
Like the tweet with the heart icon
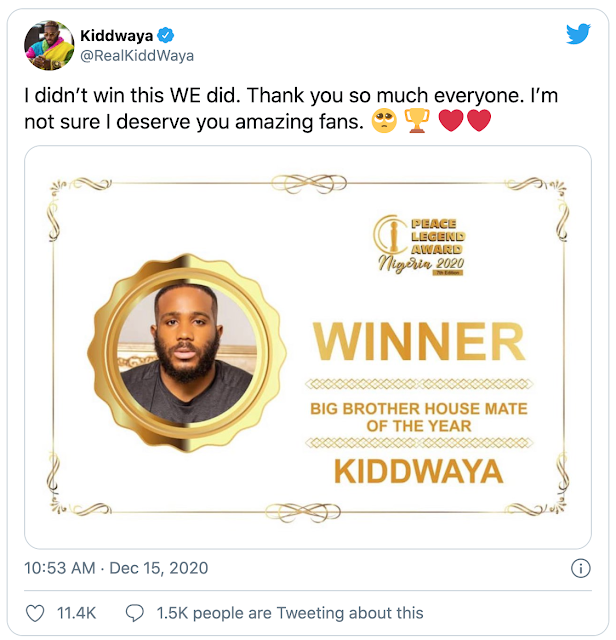[x=34, y=612]
